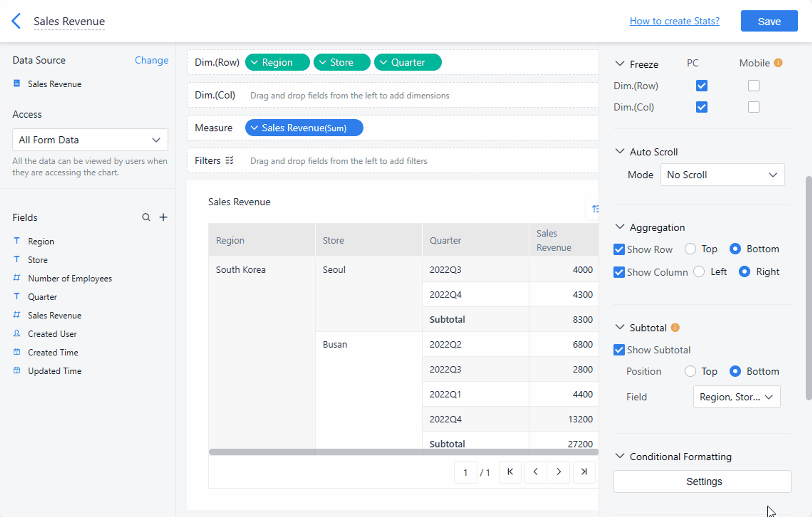Click the Region dimension row tag icon
The height and width of the screenshot is (517, 812).
tap(255, 62)
